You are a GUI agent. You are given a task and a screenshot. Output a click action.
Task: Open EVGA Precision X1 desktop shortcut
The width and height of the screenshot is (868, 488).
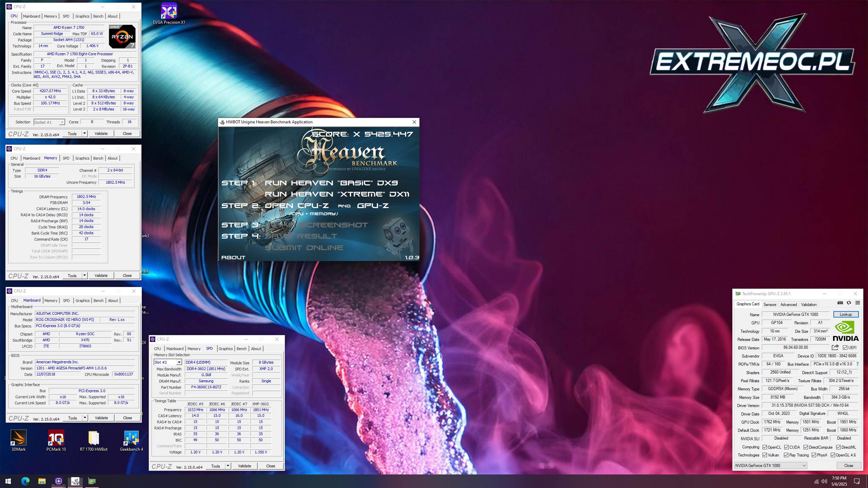click(169, 14)
